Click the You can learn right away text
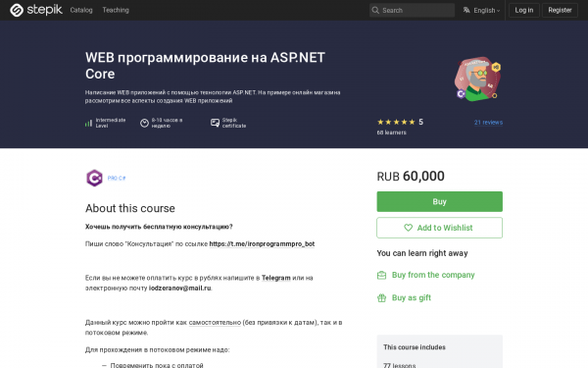 pos(422,253)
